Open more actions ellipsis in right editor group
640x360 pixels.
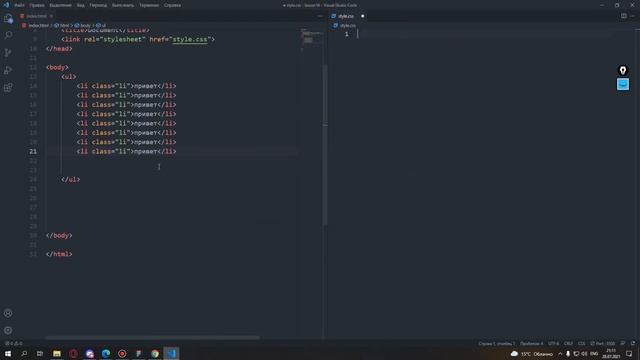[632, 16]
